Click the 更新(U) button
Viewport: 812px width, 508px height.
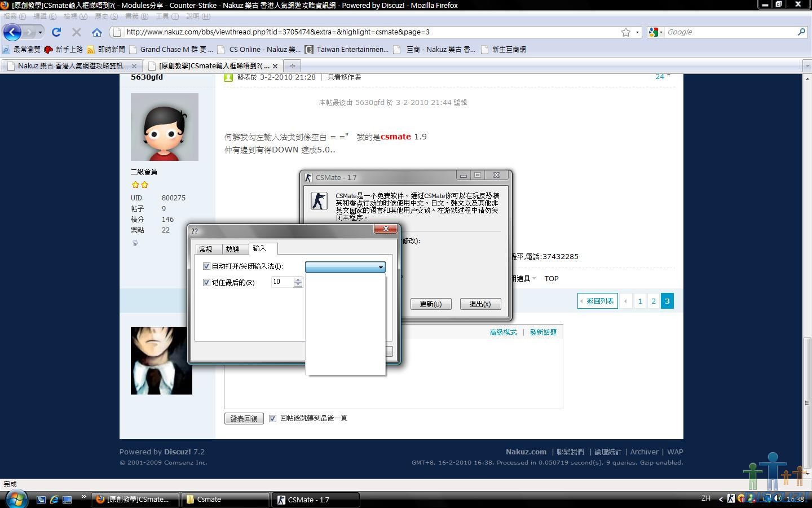431,304
